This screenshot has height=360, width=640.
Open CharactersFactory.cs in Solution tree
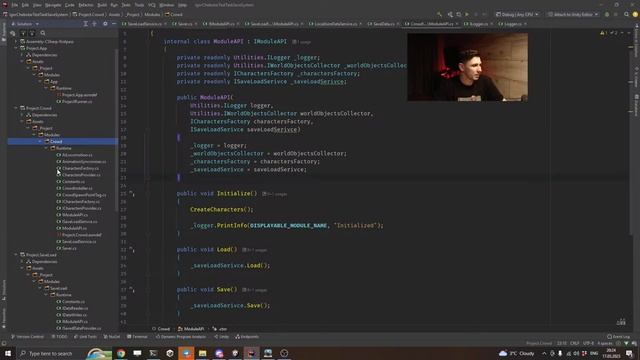click(80, 168)
